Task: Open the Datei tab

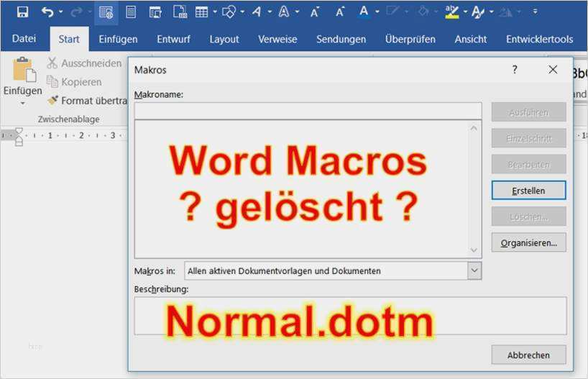Action: (24, 39)
